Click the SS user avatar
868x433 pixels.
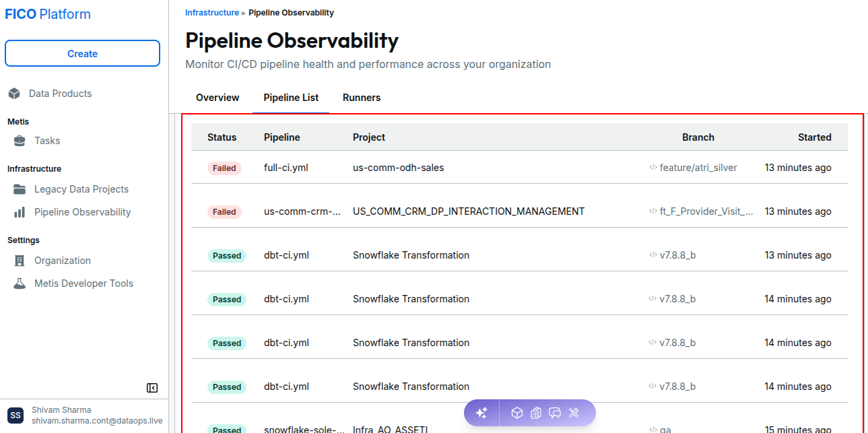15,415
